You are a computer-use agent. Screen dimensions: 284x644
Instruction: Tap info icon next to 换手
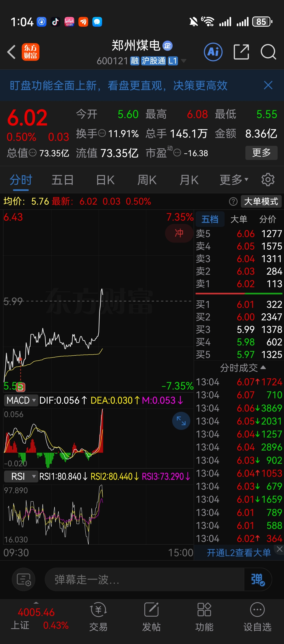102,133
